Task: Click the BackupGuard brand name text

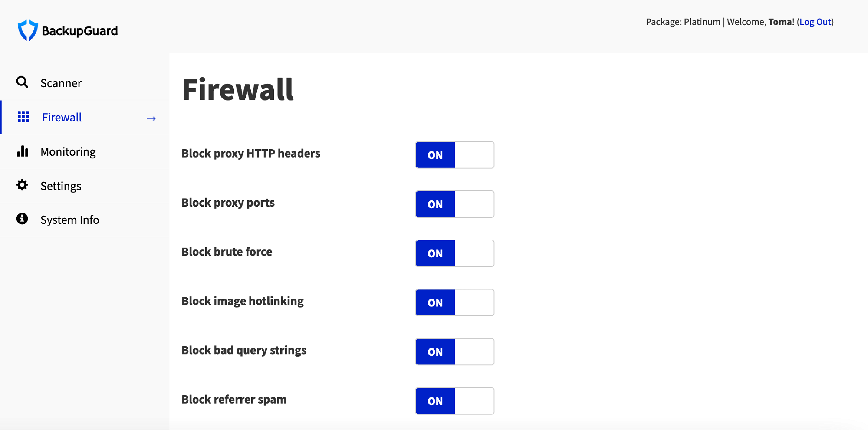Action: click(80, 31)
